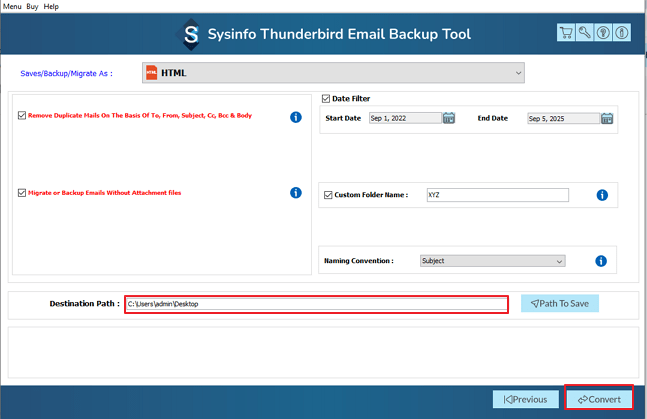Open the Start Date calendar picker
The height and width of the screenshot is (419, 647).
point(449,118)
